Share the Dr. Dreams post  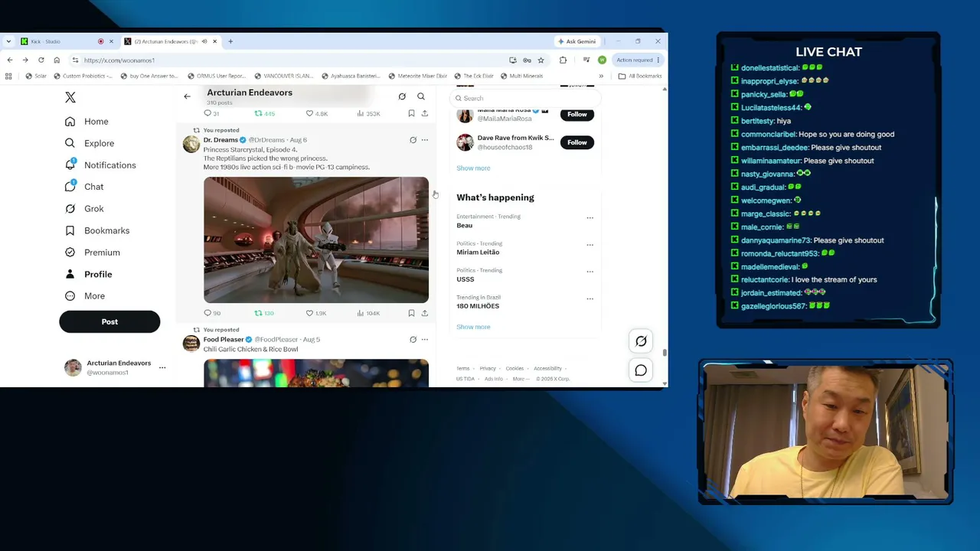(x=425, y=313)
